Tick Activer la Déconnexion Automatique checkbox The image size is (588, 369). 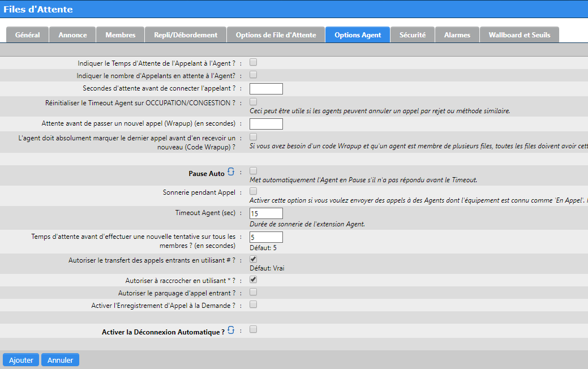pyautogui.click(x=254, y=329)
